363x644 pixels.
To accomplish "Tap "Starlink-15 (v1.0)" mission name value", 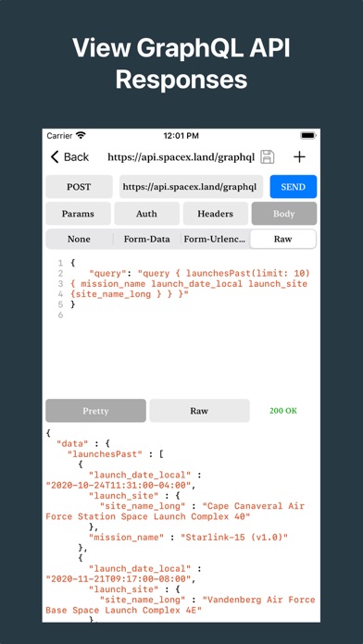I will coord(234,538).
